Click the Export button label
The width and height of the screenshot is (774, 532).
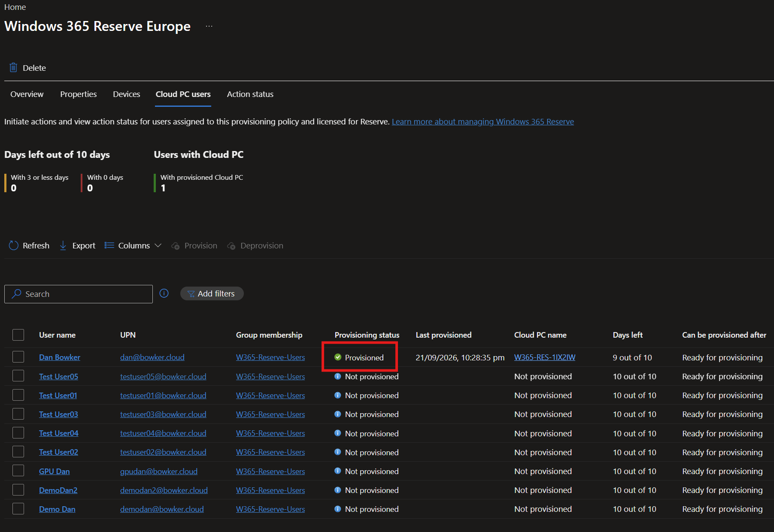click(84, 245)
